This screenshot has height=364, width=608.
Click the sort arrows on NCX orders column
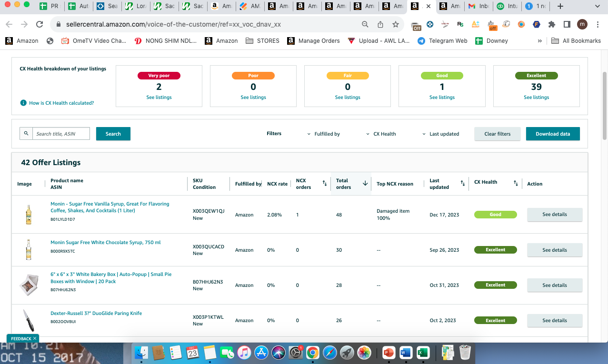[325, 183]
